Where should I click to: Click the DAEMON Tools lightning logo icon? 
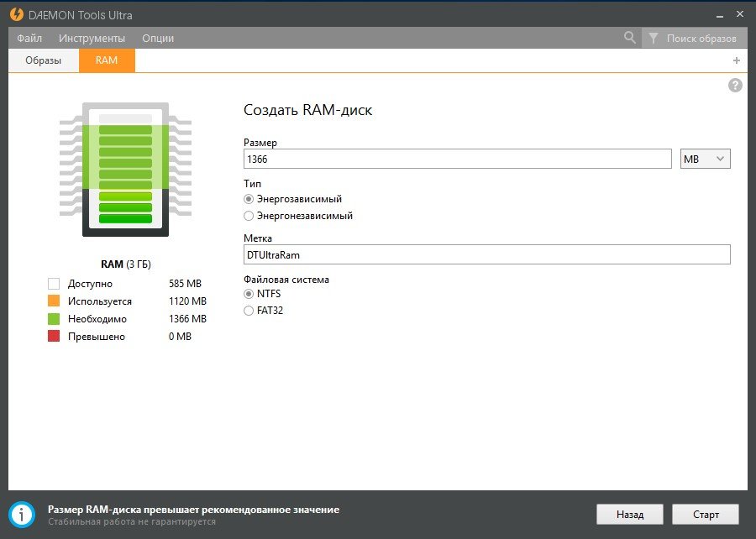coord(16,14)
